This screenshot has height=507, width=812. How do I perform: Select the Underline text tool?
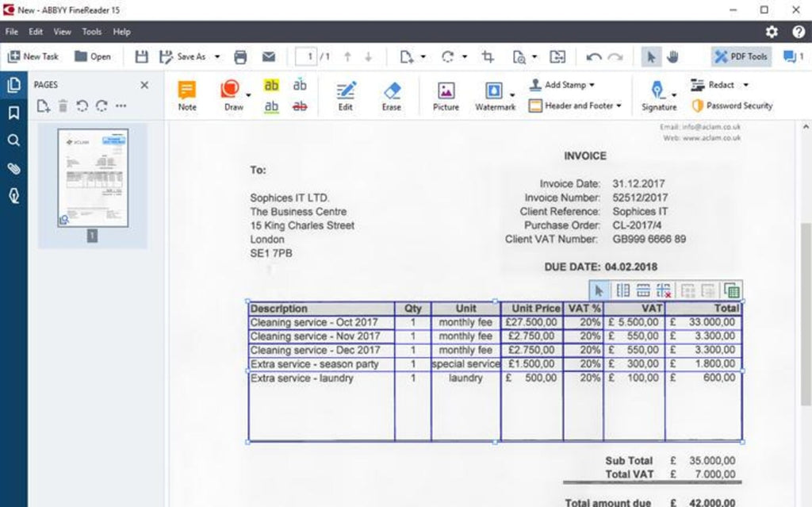tap(271, 106)
